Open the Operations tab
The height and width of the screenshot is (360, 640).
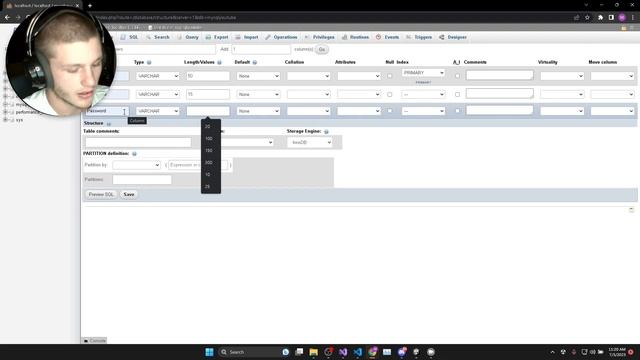coord(281,37)
